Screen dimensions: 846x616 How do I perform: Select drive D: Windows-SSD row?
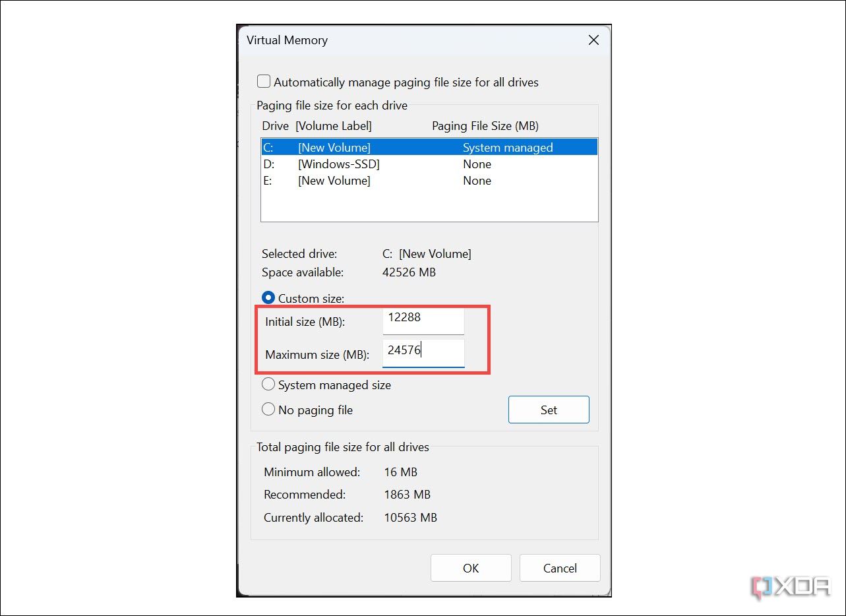(429, 164)
